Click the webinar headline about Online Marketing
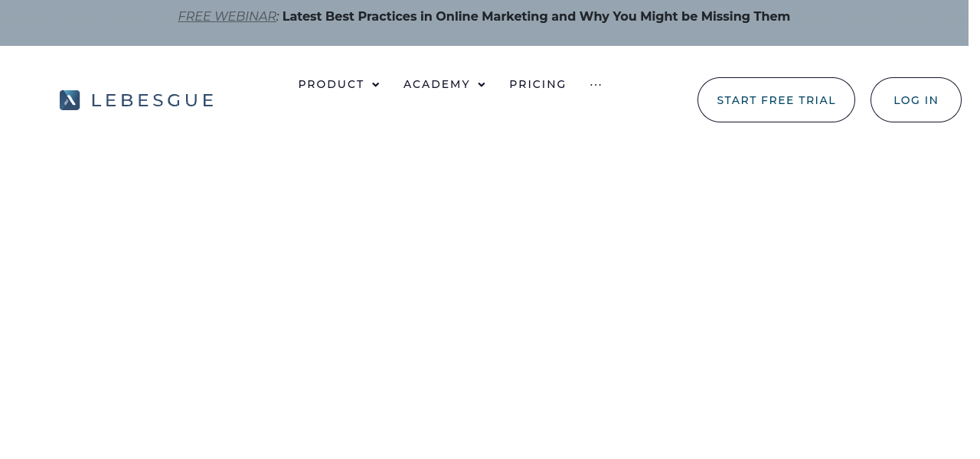980x459 pixels. (x=536, y=17)
